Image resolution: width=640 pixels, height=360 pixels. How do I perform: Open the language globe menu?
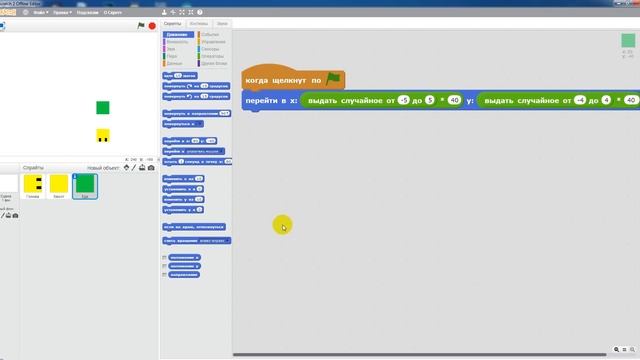pyautogui.click(x=26, y=12)
